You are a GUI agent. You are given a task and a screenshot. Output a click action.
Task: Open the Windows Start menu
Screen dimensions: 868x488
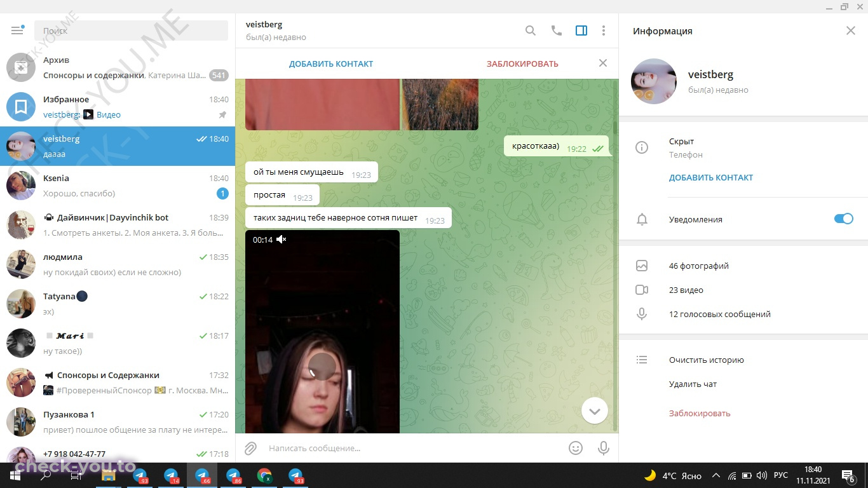pyautogui.click(x=15, y=475)
